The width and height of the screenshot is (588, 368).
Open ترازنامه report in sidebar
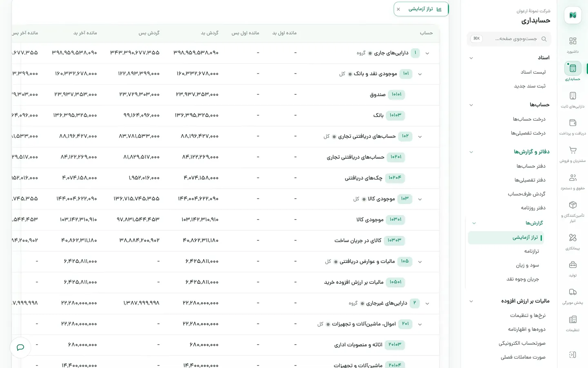532,251
